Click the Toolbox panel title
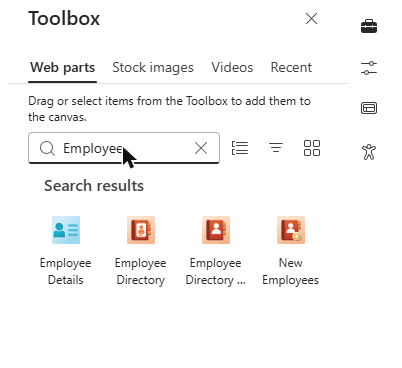Viewport: 402px width, 368px height. point(64,19)
